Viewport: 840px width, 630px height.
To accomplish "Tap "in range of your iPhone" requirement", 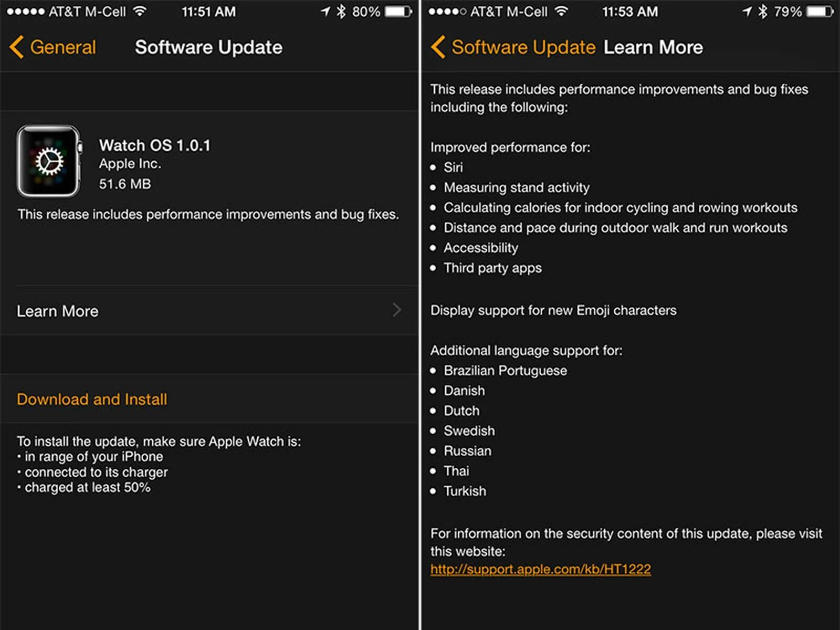I will pos(93,457).
